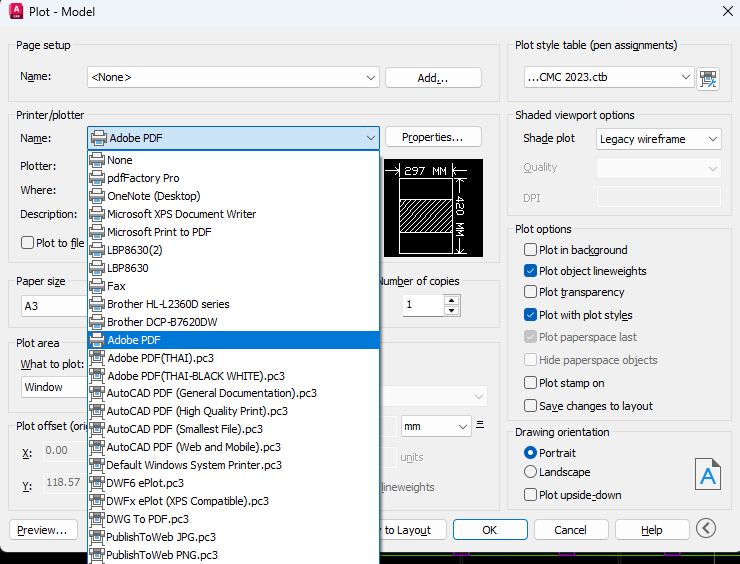Choose Brother HL-L2360D series printer
Image resolution: width=740 pixels, height=564 pixels.
tap(234, 303)
